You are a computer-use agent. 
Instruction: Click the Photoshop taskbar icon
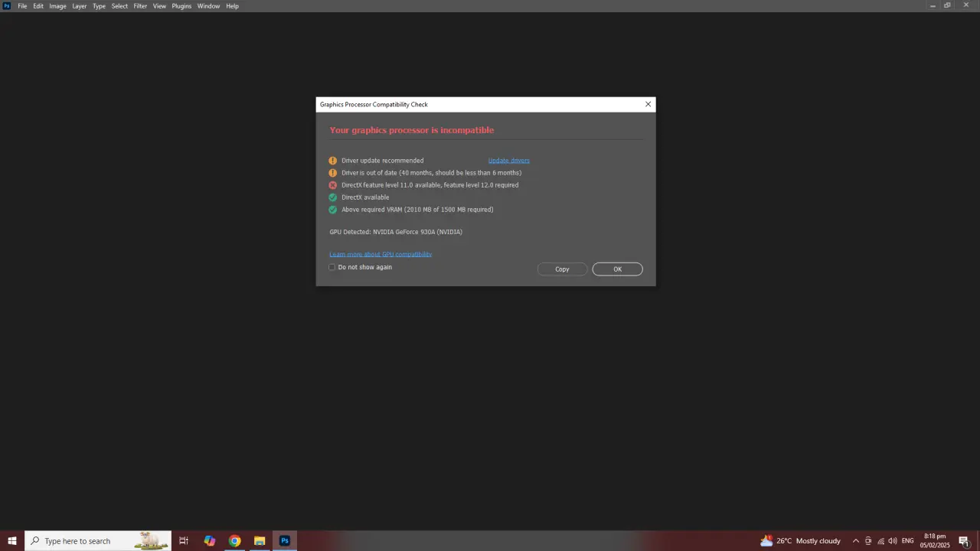point(285,541)
